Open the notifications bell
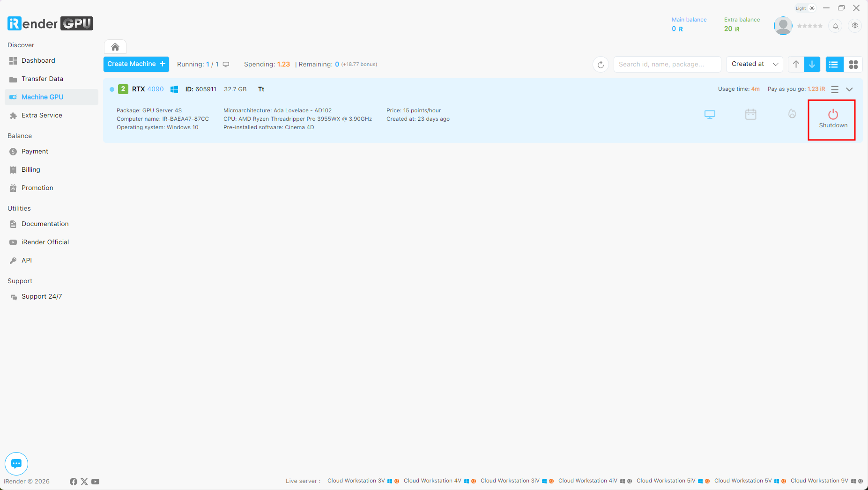The image size is (868, 490). [836, 26]
